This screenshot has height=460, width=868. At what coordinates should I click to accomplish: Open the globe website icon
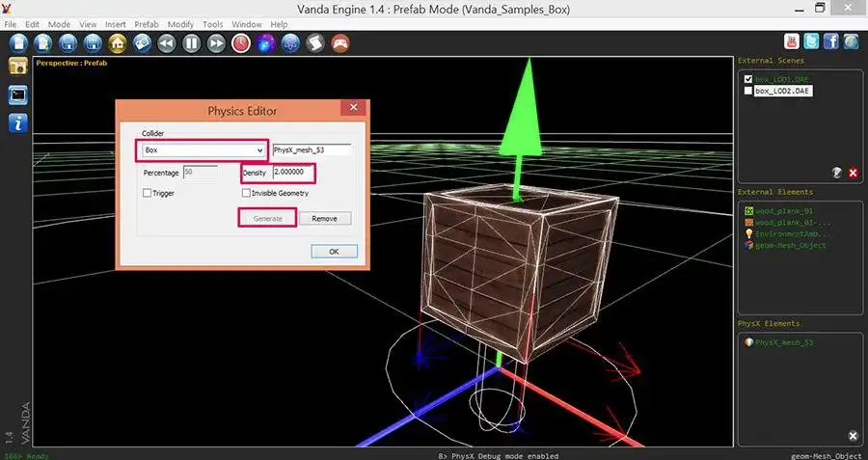coord(851,41)
